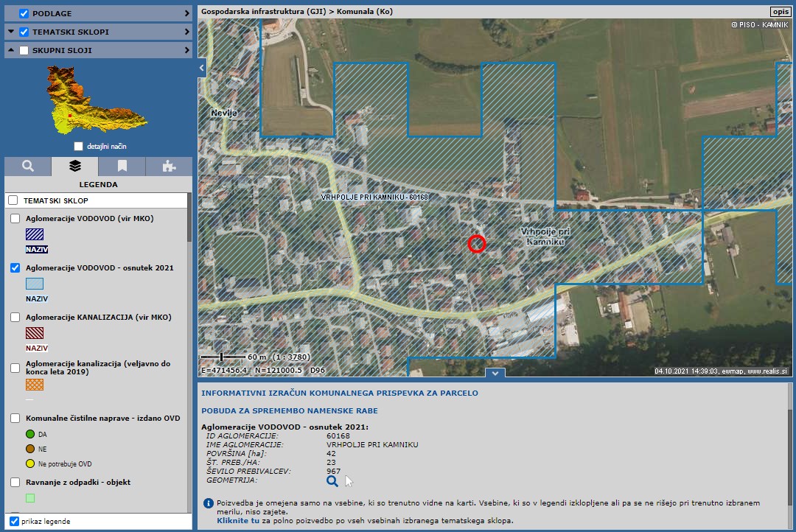The height and width of the screenshot is (532, 796).
Task: Click the blue info icon in results
Action: [208, 503]
